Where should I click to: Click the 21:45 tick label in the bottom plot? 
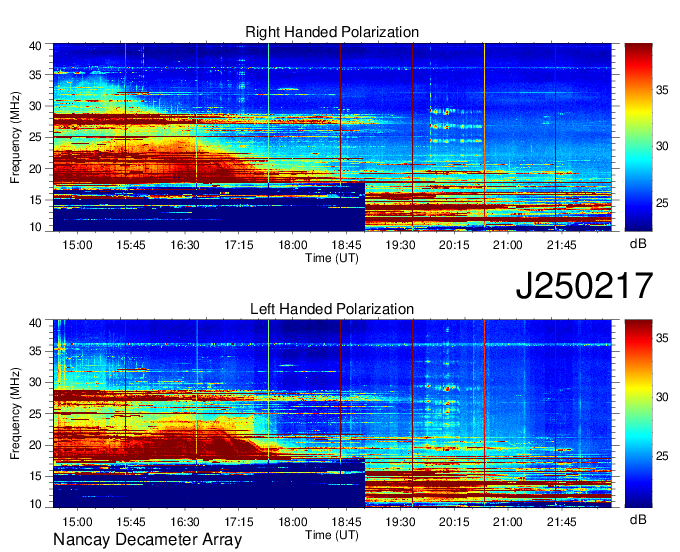click(x=562, y=522)
